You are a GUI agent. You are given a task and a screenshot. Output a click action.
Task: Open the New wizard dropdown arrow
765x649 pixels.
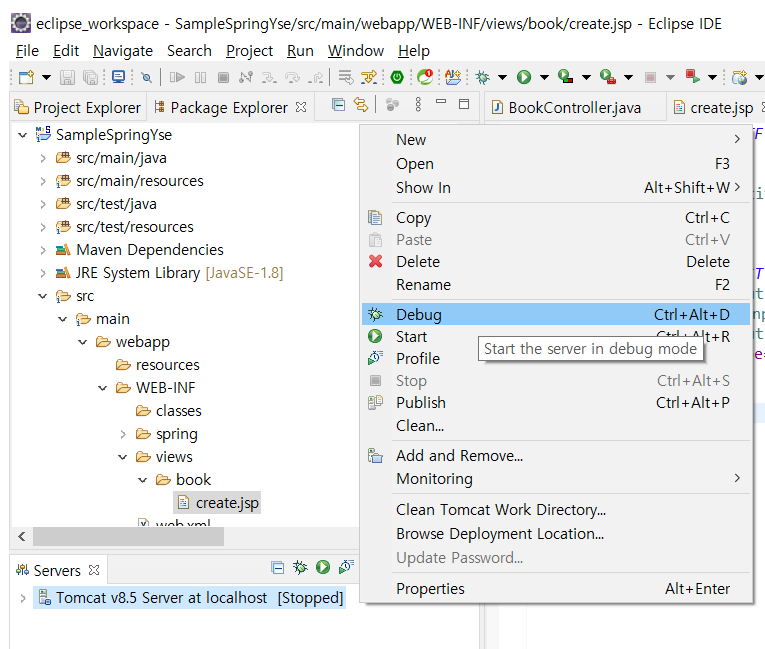pyautogui.click(x=46, y=77)
